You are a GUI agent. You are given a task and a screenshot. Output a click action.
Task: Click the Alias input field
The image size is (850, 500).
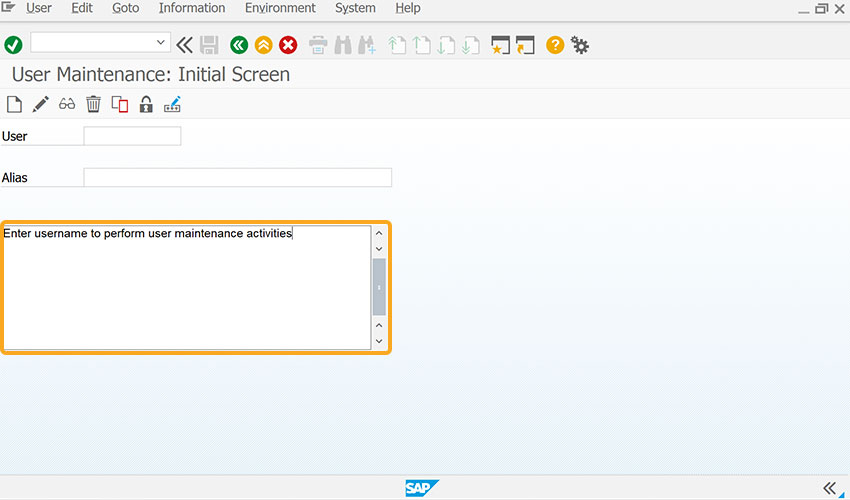pos(237,177)
